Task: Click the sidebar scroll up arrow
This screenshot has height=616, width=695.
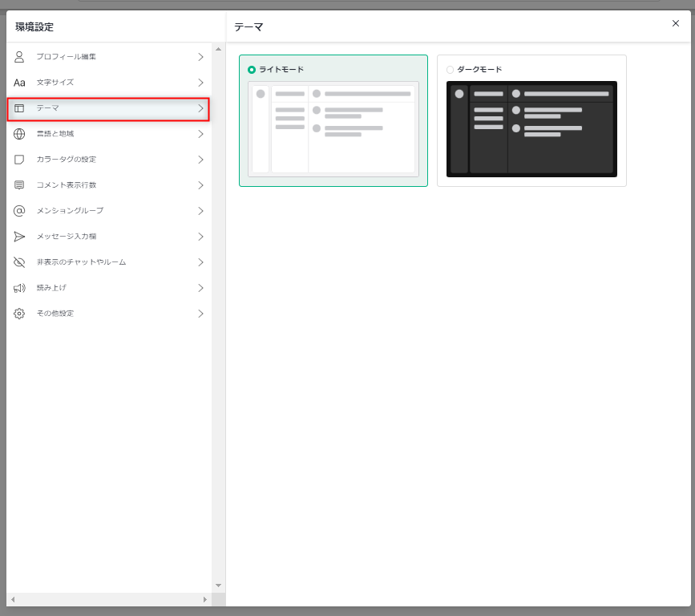Action: click(219, 49)
